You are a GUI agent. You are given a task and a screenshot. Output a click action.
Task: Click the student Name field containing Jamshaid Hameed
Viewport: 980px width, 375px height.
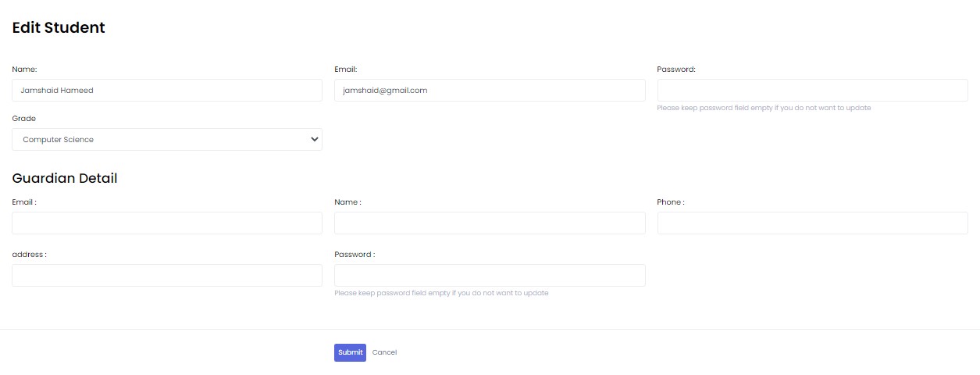[x=167, y=91]
